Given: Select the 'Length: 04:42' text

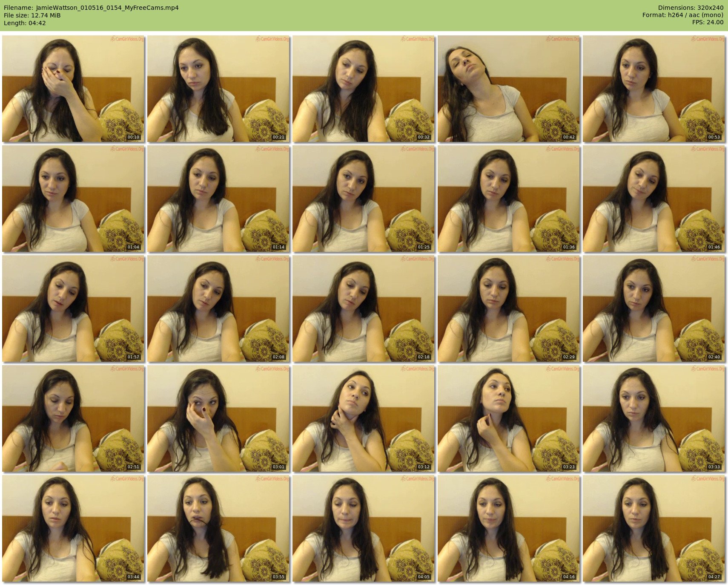Looking at the screenshot, I should pyautogui.click(x=25, y=23).
